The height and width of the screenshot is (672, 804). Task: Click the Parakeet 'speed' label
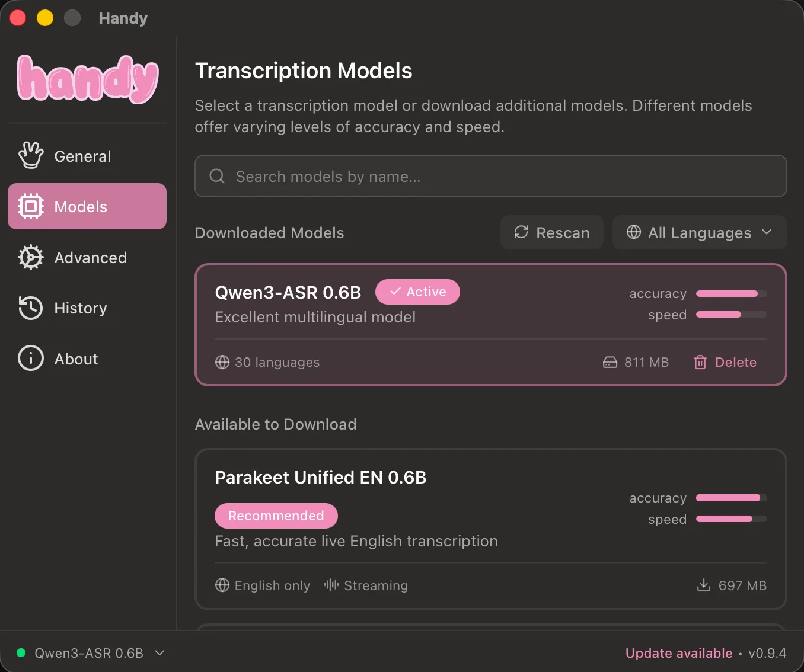(668, 519)
